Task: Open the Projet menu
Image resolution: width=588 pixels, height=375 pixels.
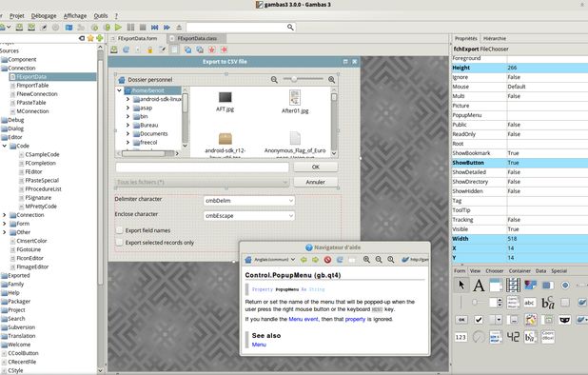Action: tap(17, 16)
